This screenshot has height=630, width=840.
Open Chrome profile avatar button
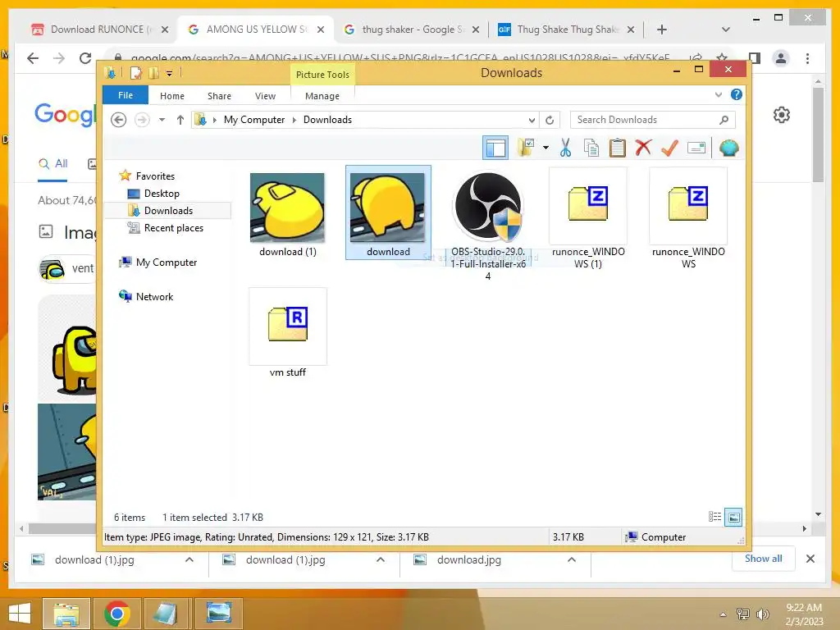pyautogui.click(x=781, y=58)
